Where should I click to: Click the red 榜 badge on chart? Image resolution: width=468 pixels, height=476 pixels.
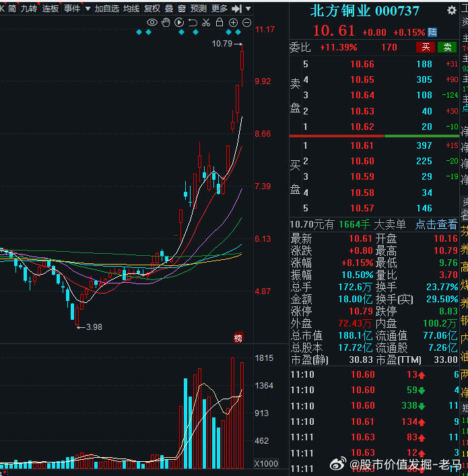click(x=238, y=337)
